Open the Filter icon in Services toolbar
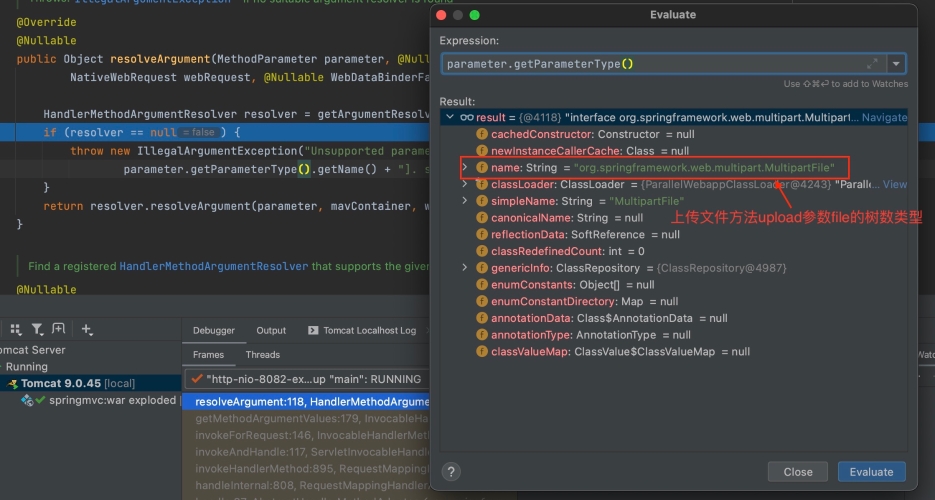The width and height of the screenshot is (935, 500). click(x=37, y=328)
